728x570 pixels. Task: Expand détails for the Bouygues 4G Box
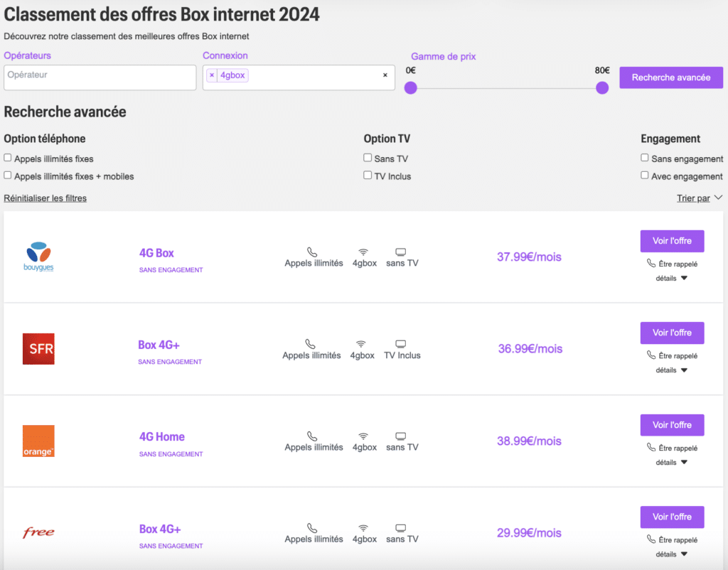(x=671, y=279)
